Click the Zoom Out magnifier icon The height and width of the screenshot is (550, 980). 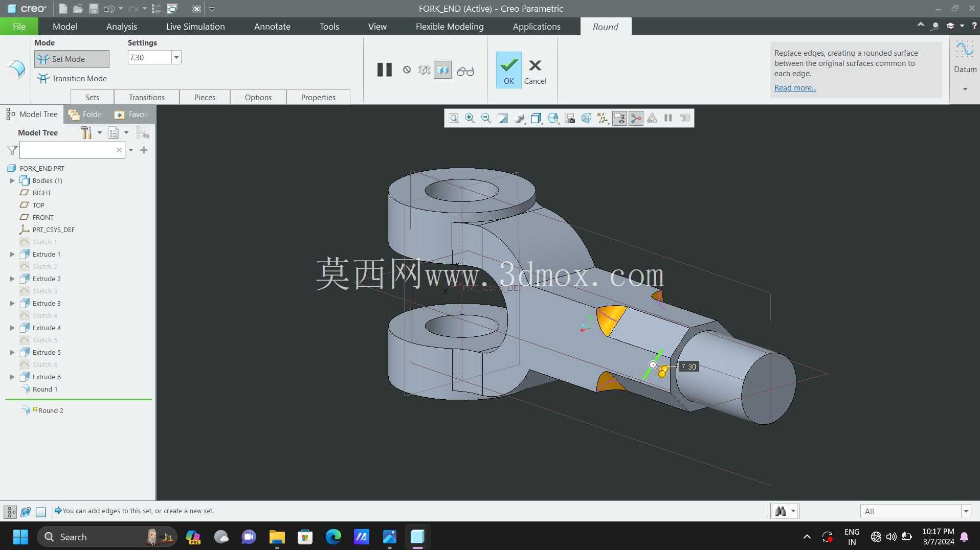[486, 119]
